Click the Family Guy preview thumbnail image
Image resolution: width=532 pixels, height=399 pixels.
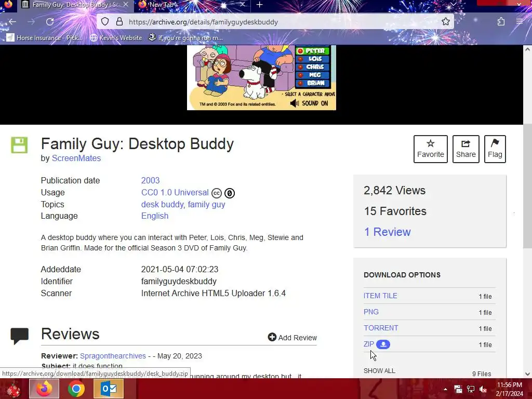[x=262, y=77]
